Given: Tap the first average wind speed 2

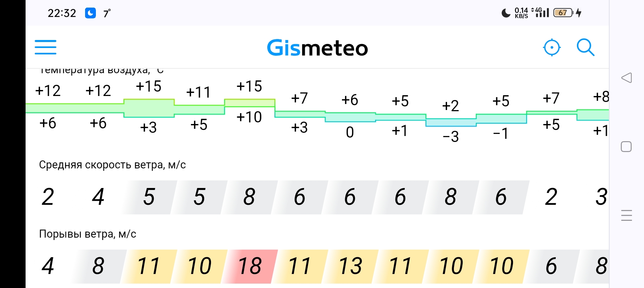Looking at the screenshot, I should click(x=48, y=197).
